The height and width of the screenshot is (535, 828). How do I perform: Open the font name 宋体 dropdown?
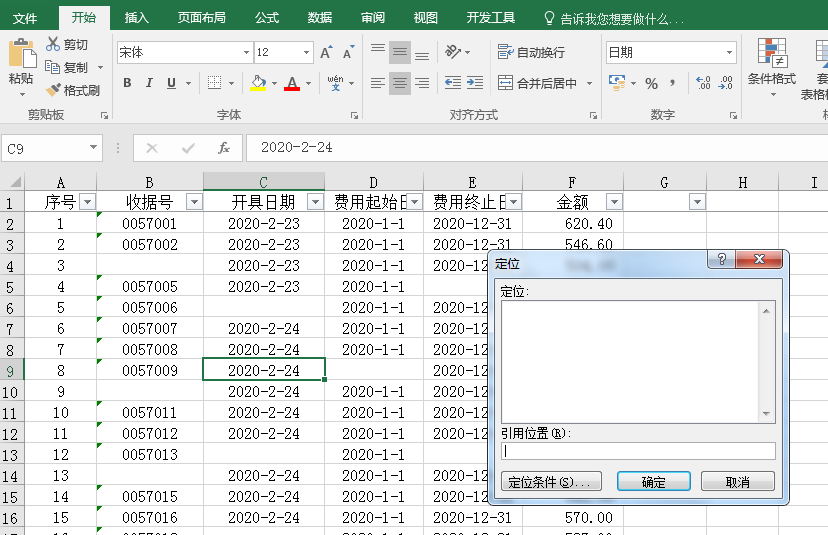246,52
